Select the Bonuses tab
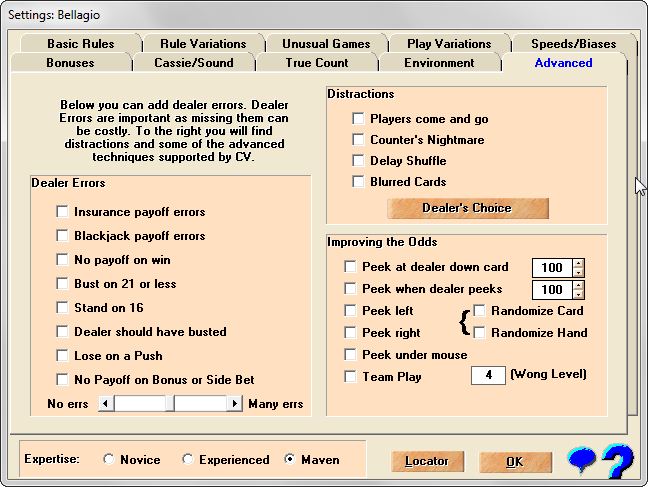 [x=71, y=62]
